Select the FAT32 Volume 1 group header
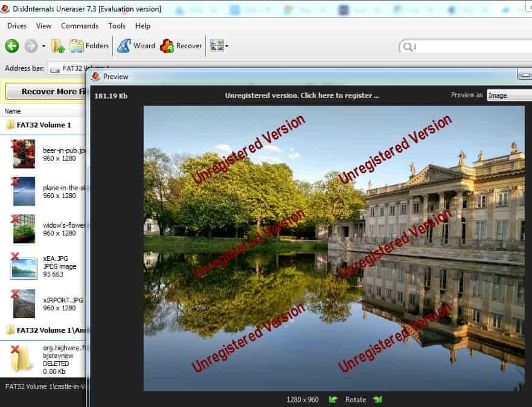 tap(43, 125)
